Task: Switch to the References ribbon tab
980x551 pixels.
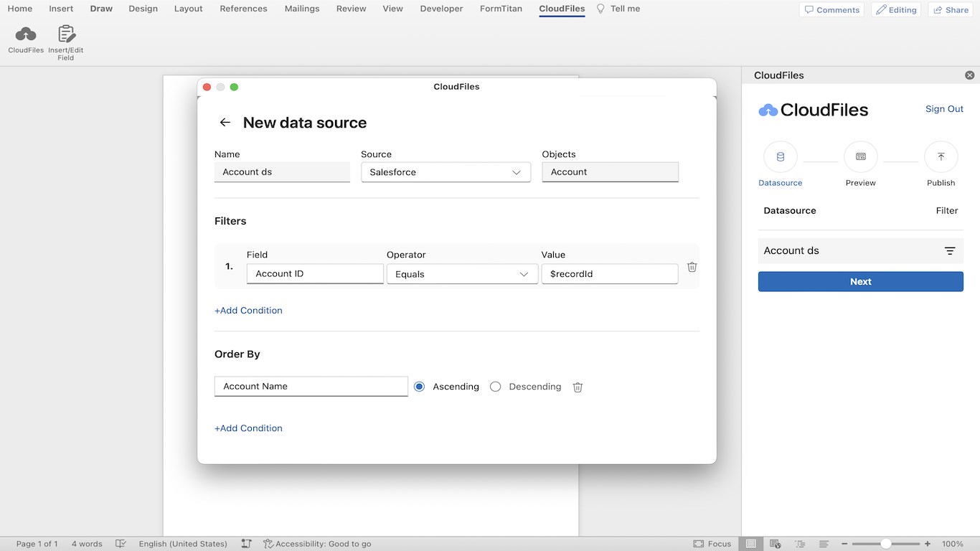Action: click(x=243, y=9)
